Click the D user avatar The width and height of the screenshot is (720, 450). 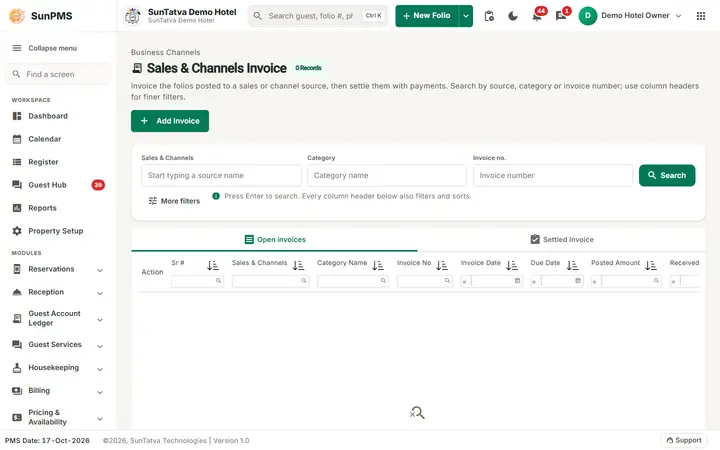point(587,16)
